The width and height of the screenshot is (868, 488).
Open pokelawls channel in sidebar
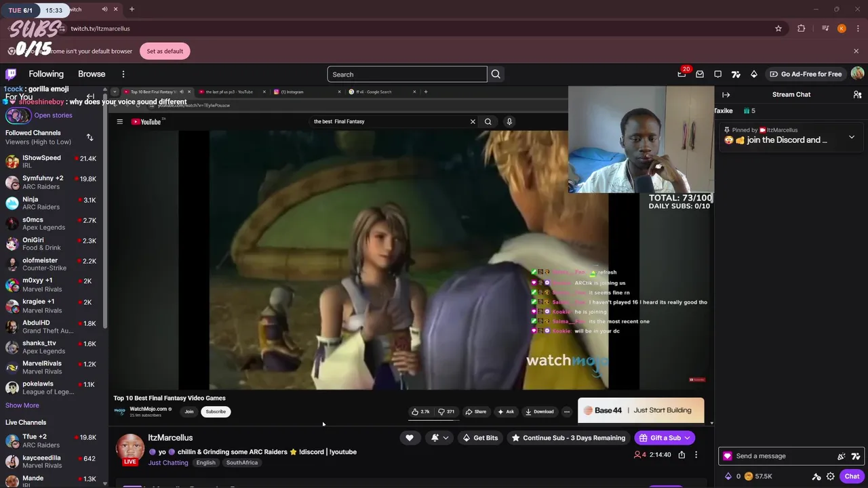click(x=52, y=388)
